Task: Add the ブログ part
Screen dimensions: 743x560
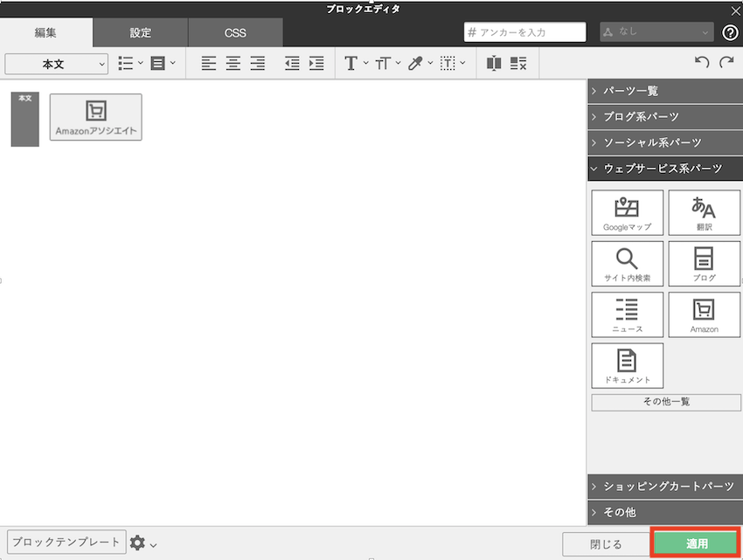Action: pyautogui.click(x=705, y=264)
